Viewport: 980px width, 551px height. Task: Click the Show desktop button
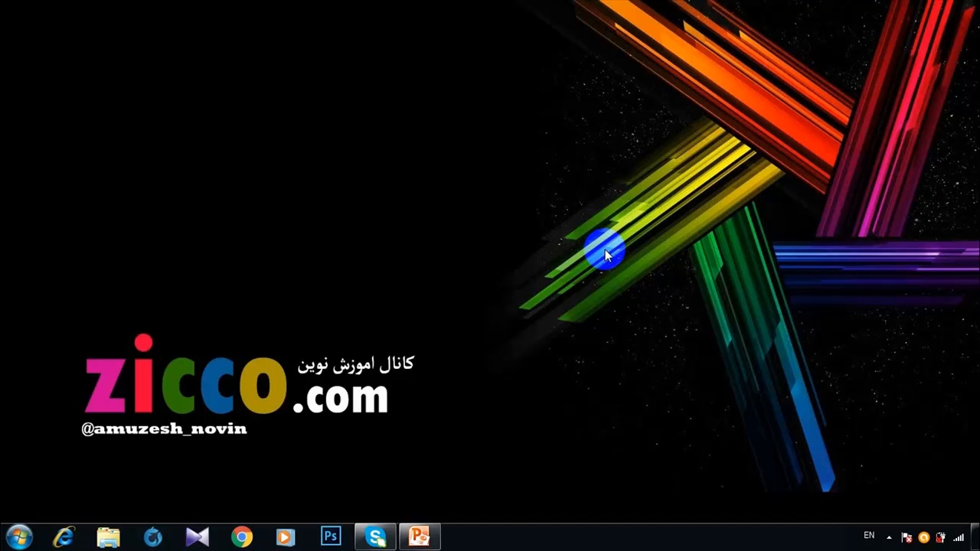[x=975, y=537]
